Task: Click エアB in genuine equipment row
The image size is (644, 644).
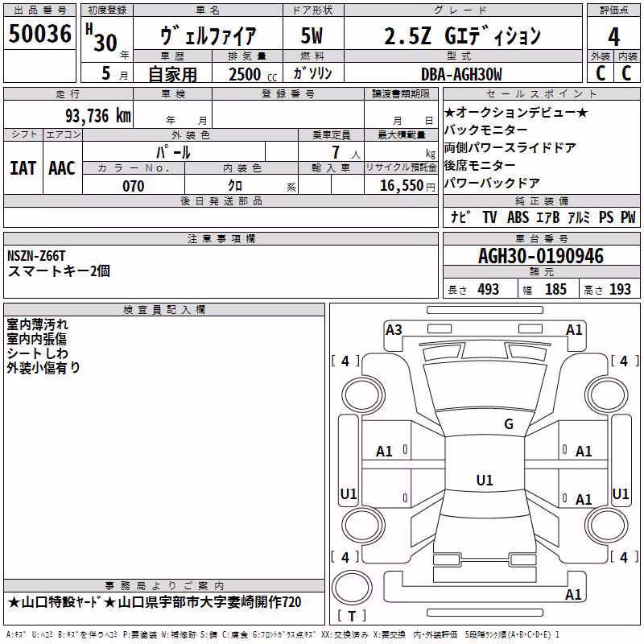Action: tap(547, 217)
